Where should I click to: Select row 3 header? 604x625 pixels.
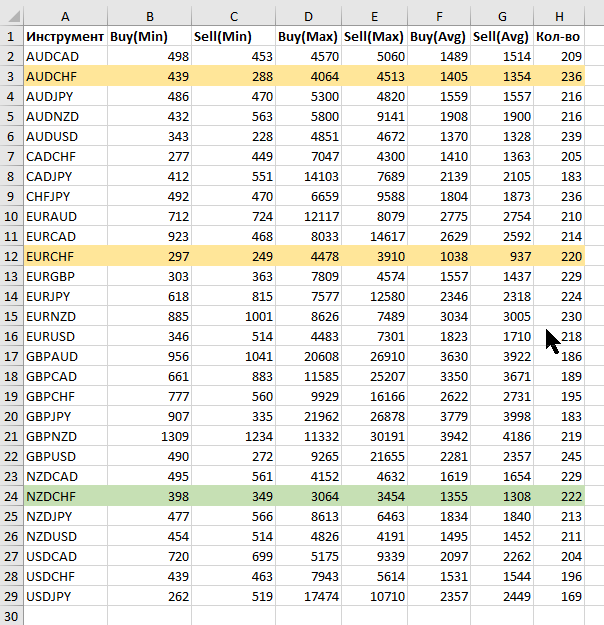click(x=12, y=76)
